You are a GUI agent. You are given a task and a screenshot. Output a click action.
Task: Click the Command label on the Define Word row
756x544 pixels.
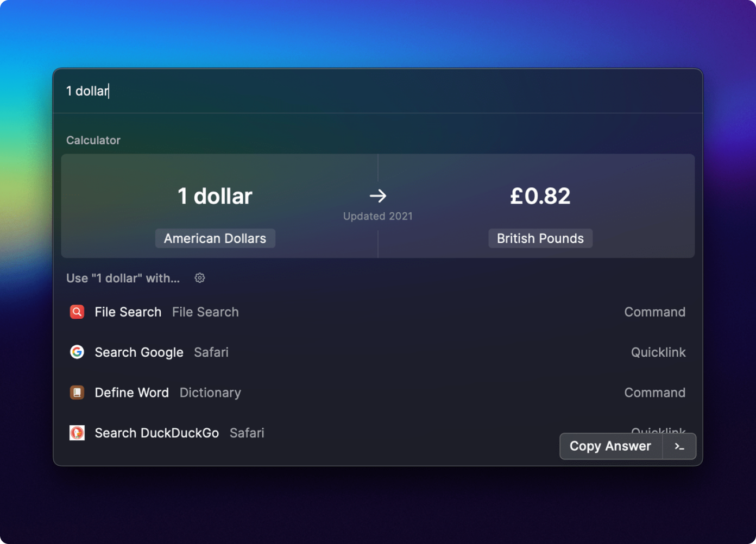(654, 393)
